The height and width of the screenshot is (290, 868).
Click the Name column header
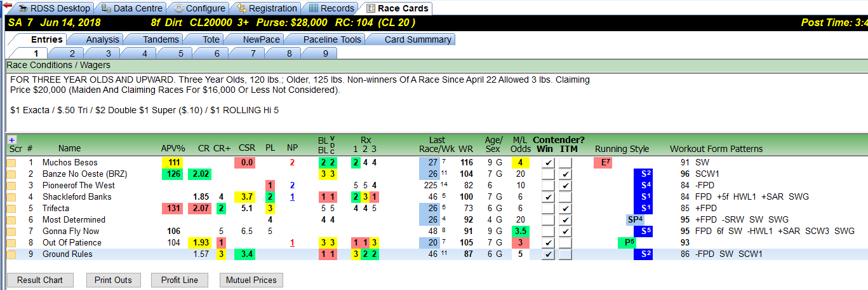pos(70,149)
